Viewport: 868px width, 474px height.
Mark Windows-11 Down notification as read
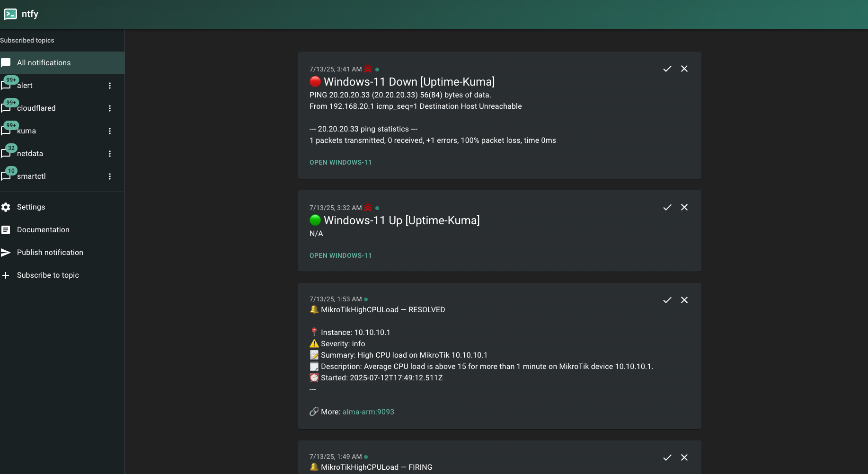667,69
